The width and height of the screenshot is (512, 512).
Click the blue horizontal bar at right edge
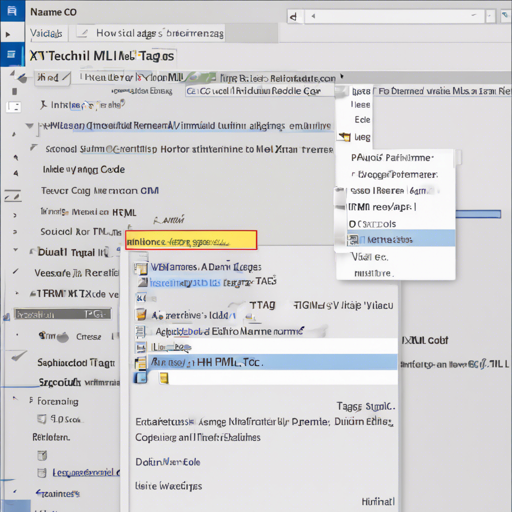point(478,214)
